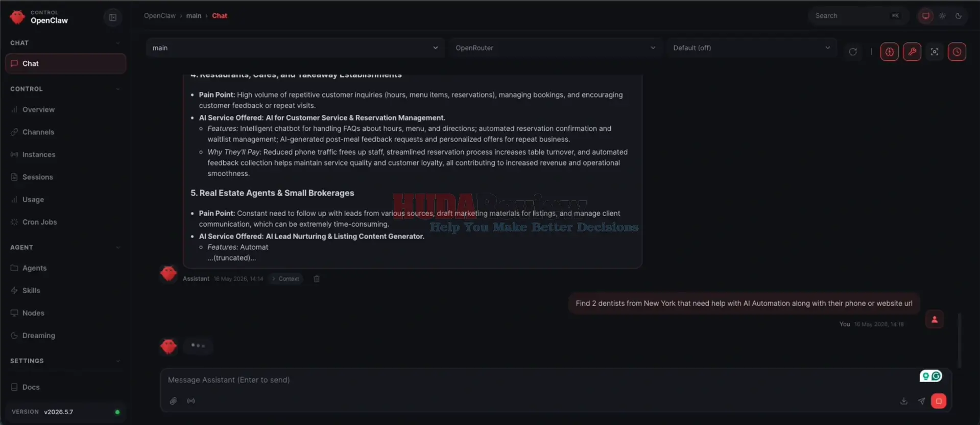This screenshot has height=425, width=980.
Task: Focus the Search field
Action: (x=858, y=16)
